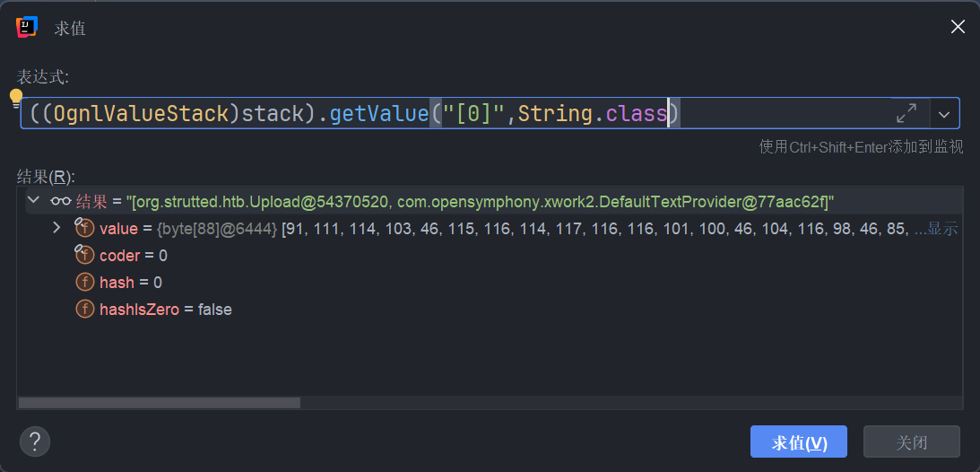Click the 显示 link to view full value
This screenshot has width=980, height=472.
pyautogui.click(x=942, y=229)
